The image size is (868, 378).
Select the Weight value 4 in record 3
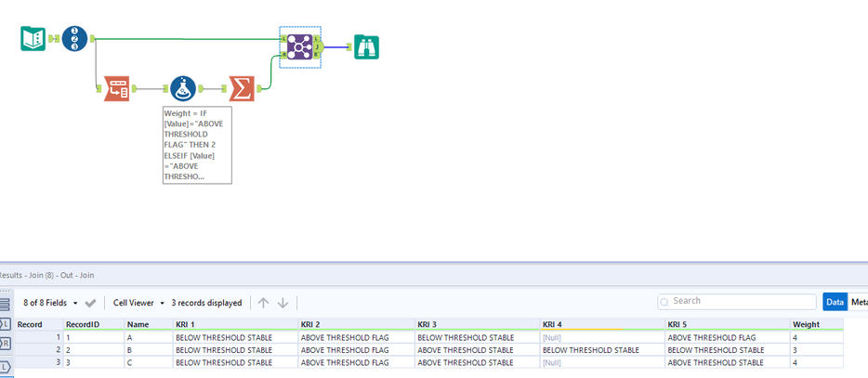point(817,362)
